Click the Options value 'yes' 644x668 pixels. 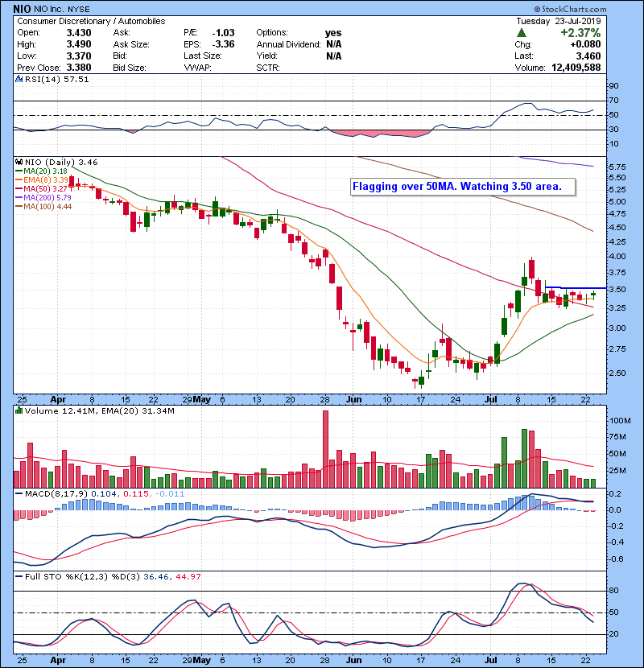coord(333,33)
